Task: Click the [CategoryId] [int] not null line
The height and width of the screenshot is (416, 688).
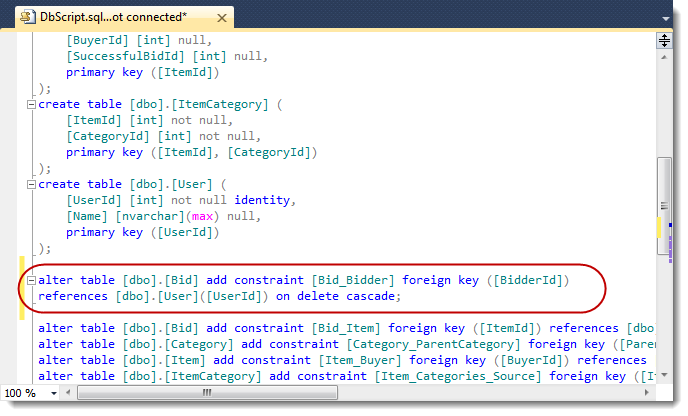Action: pos(163,136)
